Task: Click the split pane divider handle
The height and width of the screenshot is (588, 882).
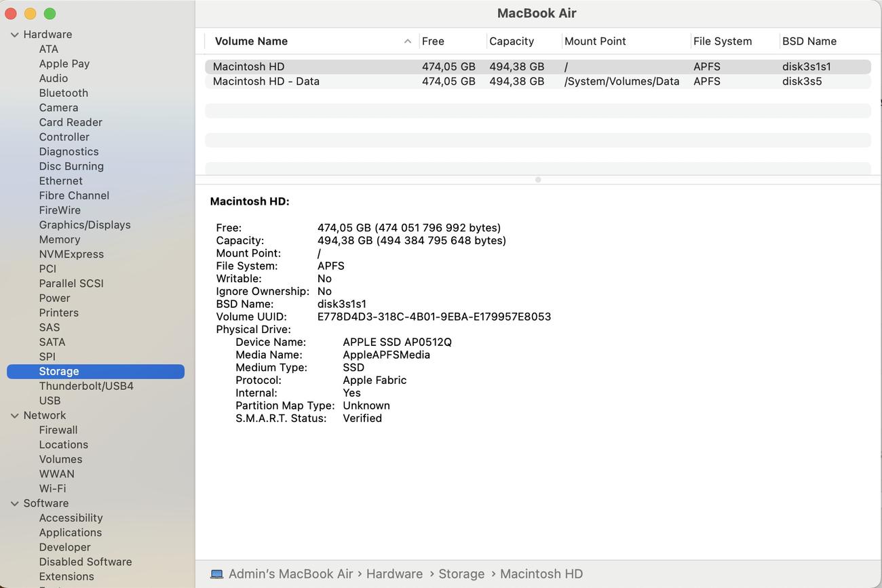Action: tap(538, 180)
